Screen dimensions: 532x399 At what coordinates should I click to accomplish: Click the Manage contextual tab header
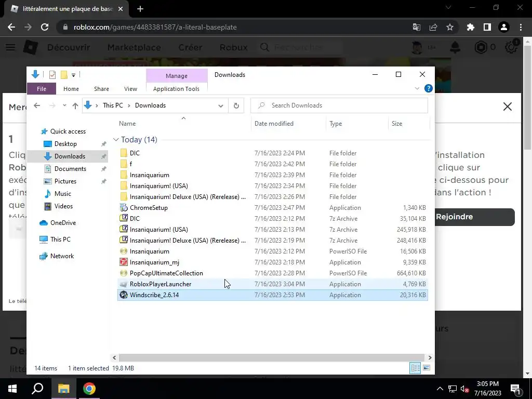coord(177,76)
